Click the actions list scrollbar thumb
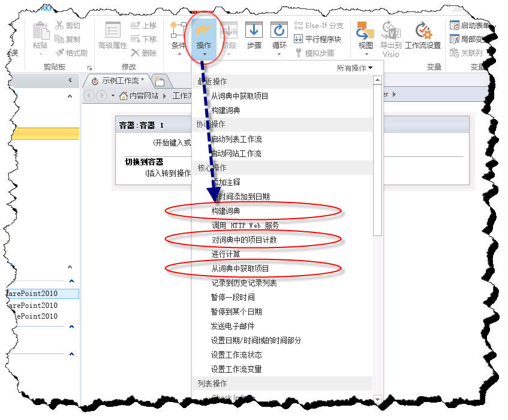 tap(377, 160)
